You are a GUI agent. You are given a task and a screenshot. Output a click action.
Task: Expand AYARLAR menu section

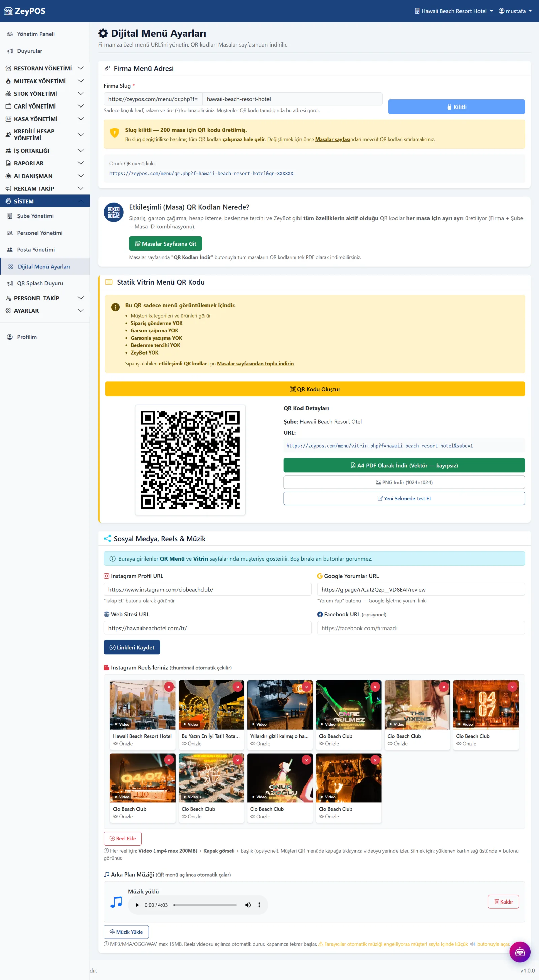point(45,310)
